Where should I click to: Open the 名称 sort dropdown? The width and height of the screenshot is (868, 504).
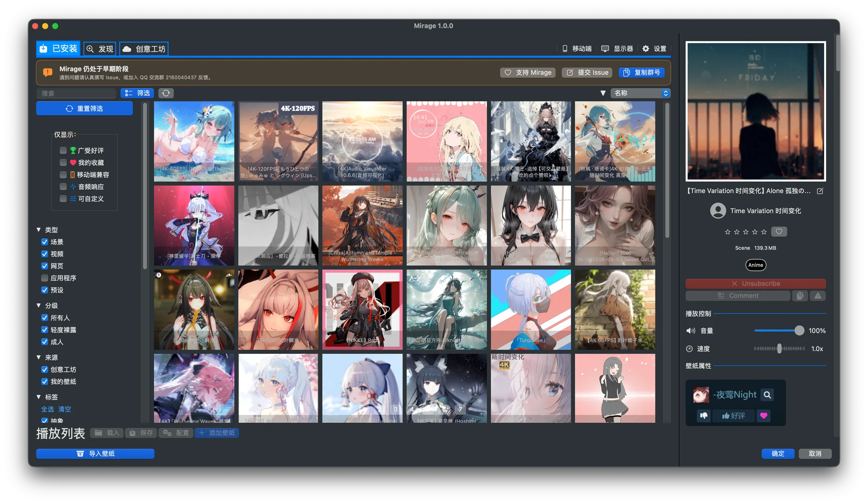[x=640, y=93]
